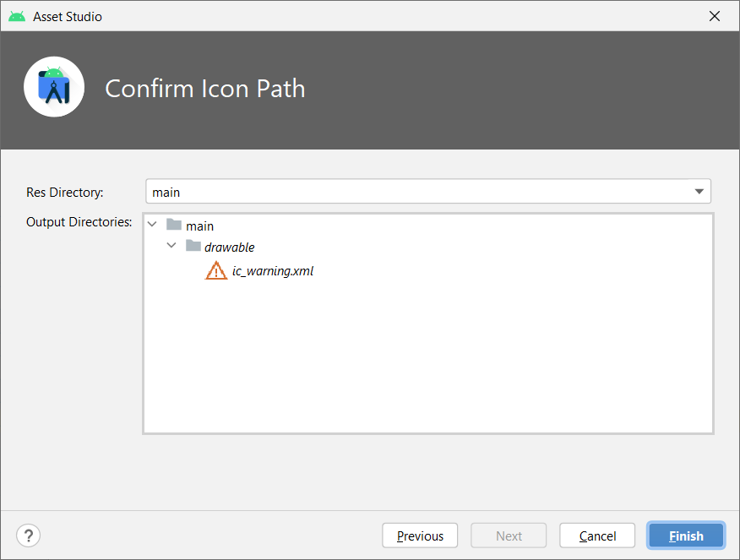This screenshot has height=560, width=740.
Task: Go back with the Previous button
Action: tap(420, 536)
